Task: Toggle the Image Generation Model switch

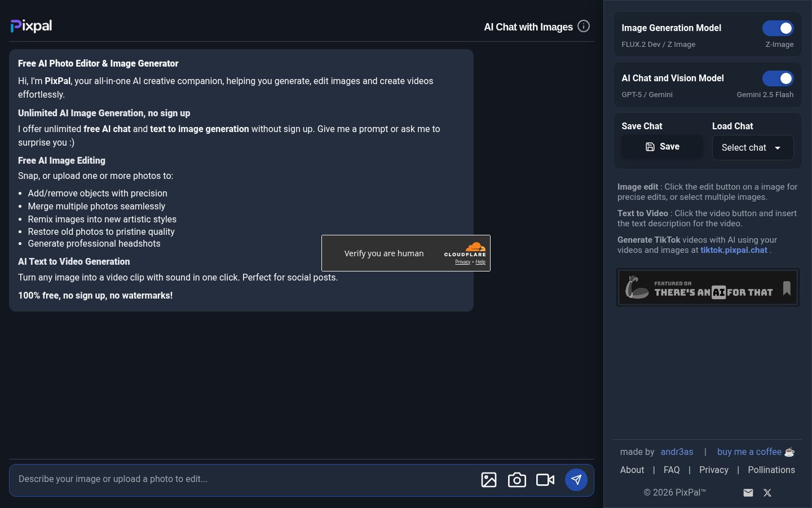Action: coord(778,28)
